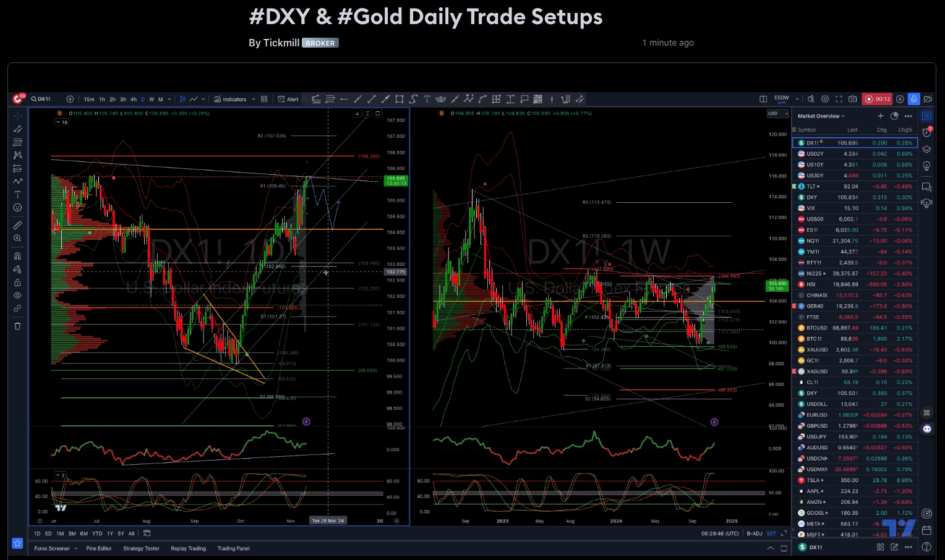Toggle fullscreen mode icon

click(x=839, y=99)
